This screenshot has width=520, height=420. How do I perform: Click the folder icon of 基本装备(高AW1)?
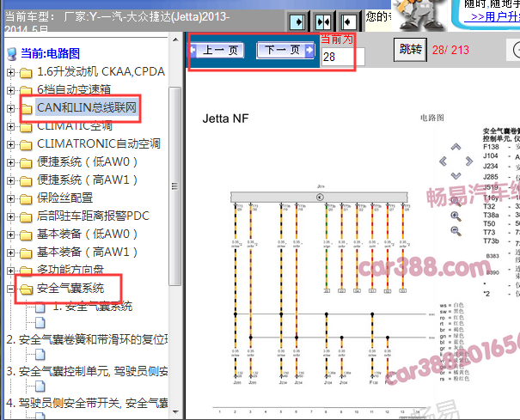click(x=26, y=253)
